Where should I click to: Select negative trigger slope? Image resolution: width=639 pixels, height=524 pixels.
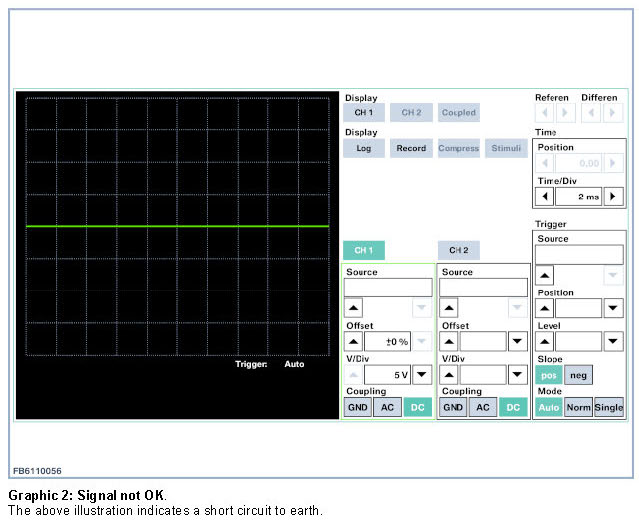(578, 374)
